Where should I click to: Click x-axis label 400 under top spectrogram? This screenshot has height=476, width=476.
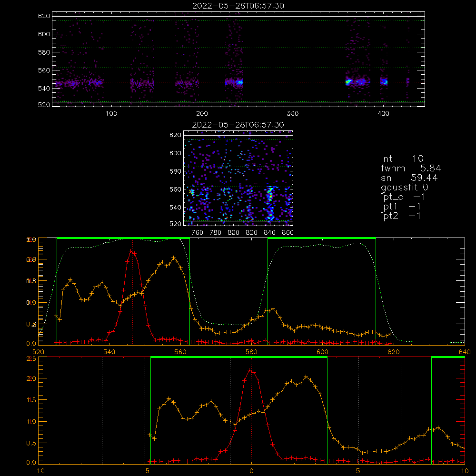[383, 114]
